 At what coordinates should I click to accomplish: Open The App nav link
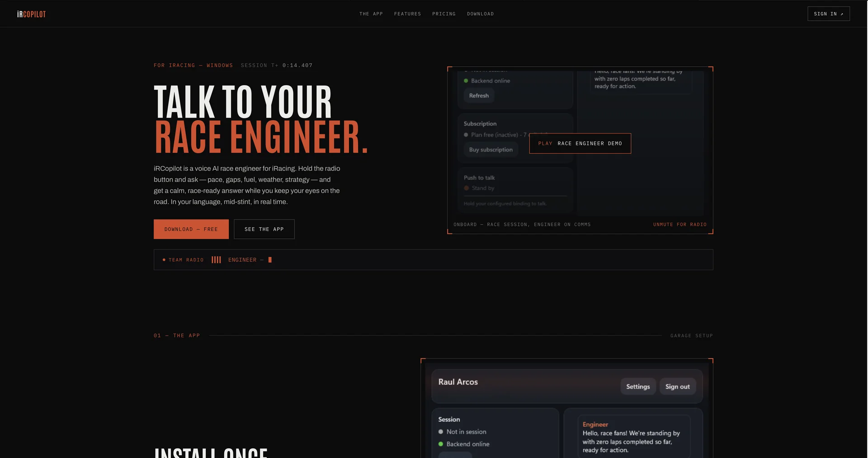pos(371,14)
